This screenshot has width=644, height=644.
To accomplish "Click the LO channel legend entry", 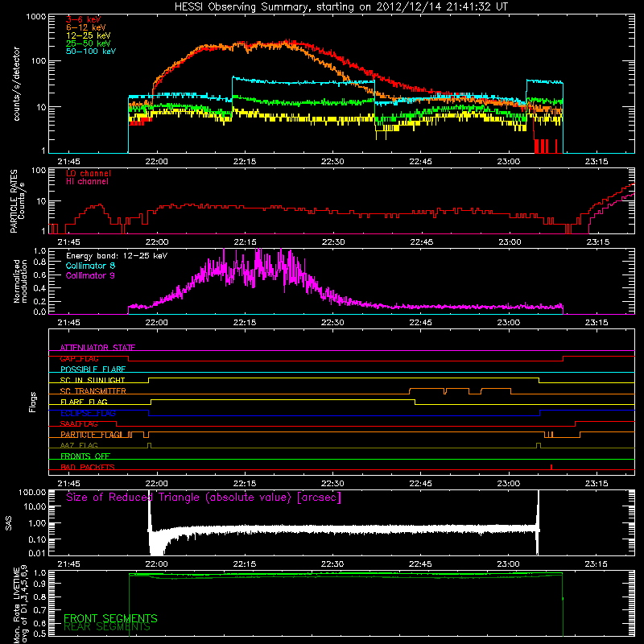I will tap(89, 173).
